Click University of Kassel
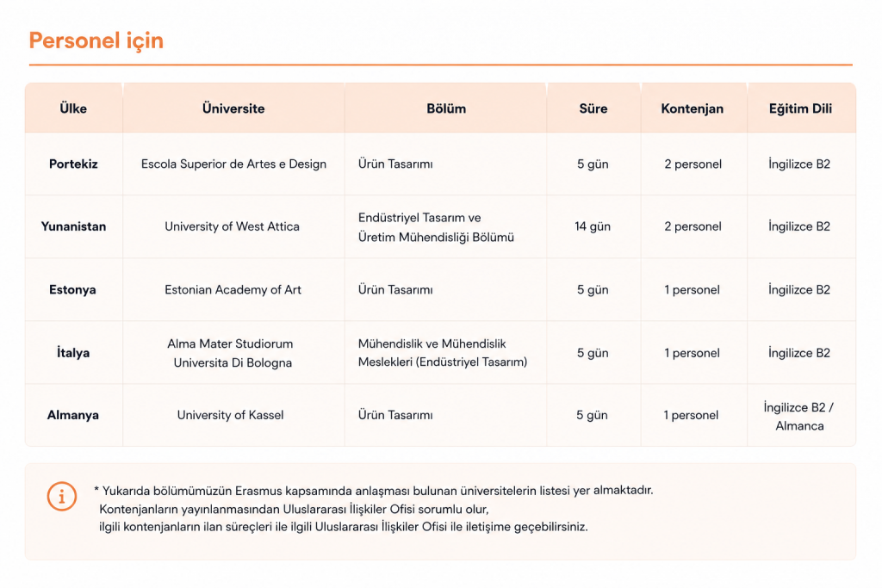Screen dimensions: 882x588 (230, 415)
